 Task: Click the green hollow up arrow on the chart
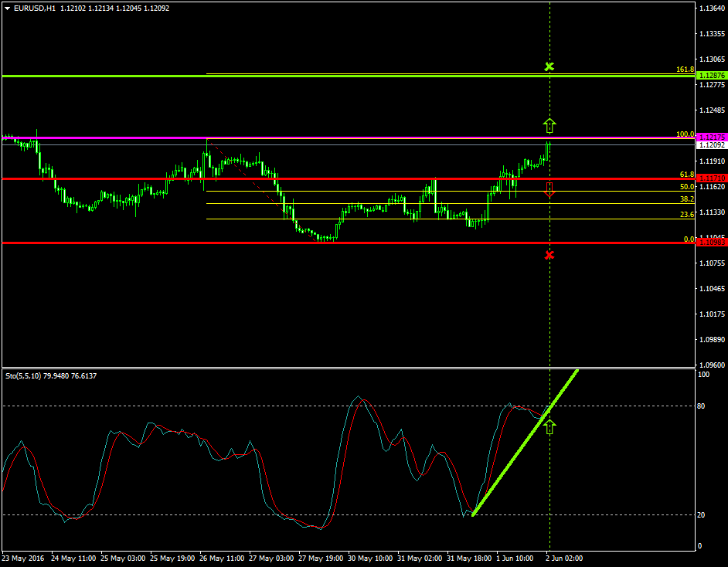pos(549,124)
